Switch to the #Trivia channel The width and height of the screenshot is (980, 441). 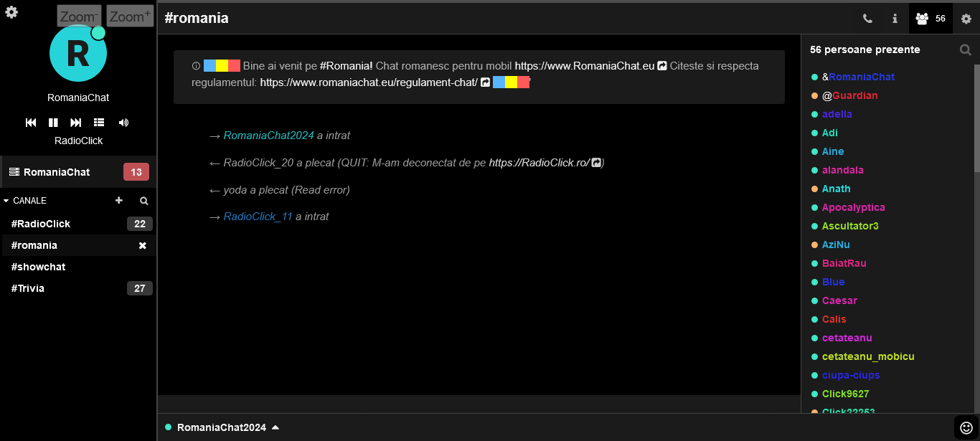28,288
